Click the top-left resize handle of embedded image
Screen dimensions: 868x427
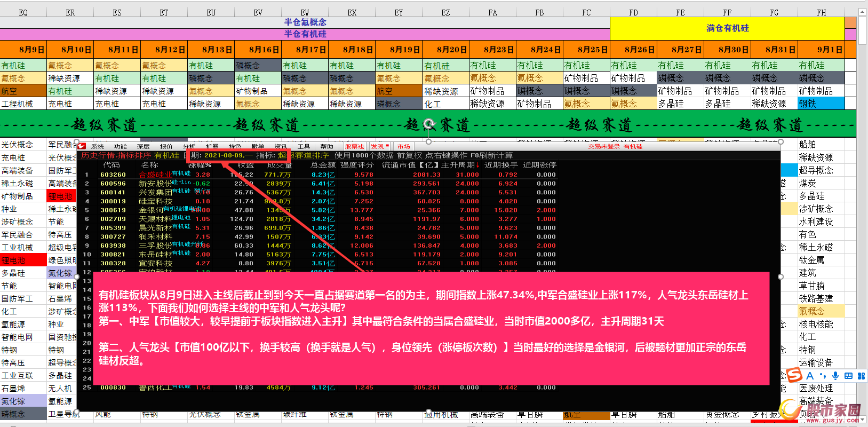coord(77,142)
